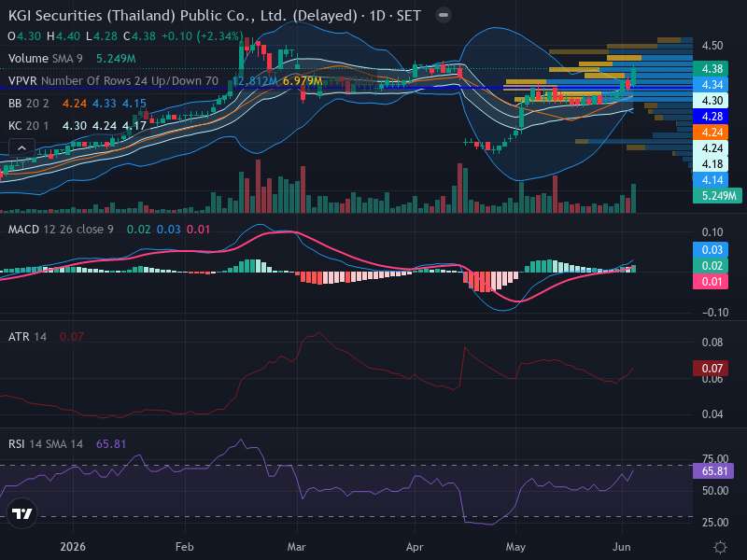Click the green 4.38 last price label

[711, 68]
